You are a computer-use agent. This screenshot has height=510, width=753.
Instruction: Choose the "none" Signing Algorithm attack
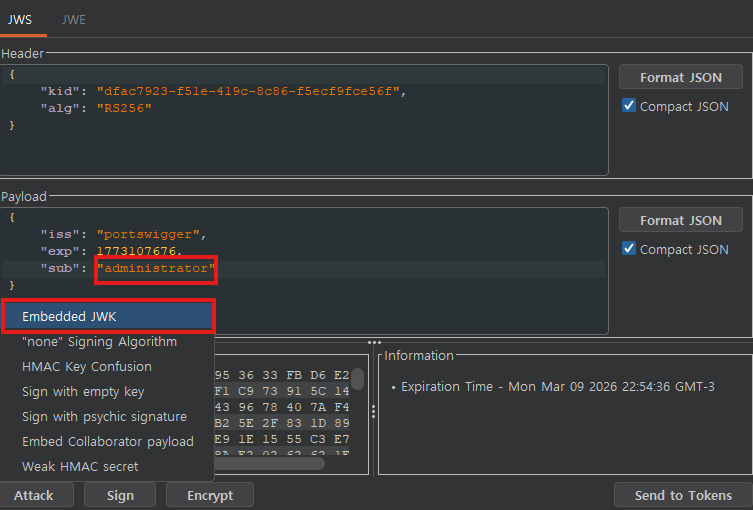click(x=99, y=342)
